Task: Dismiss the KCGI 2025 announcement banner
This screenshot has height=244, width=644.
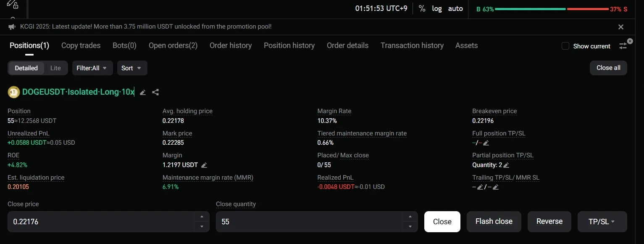Action: (621, 27)
